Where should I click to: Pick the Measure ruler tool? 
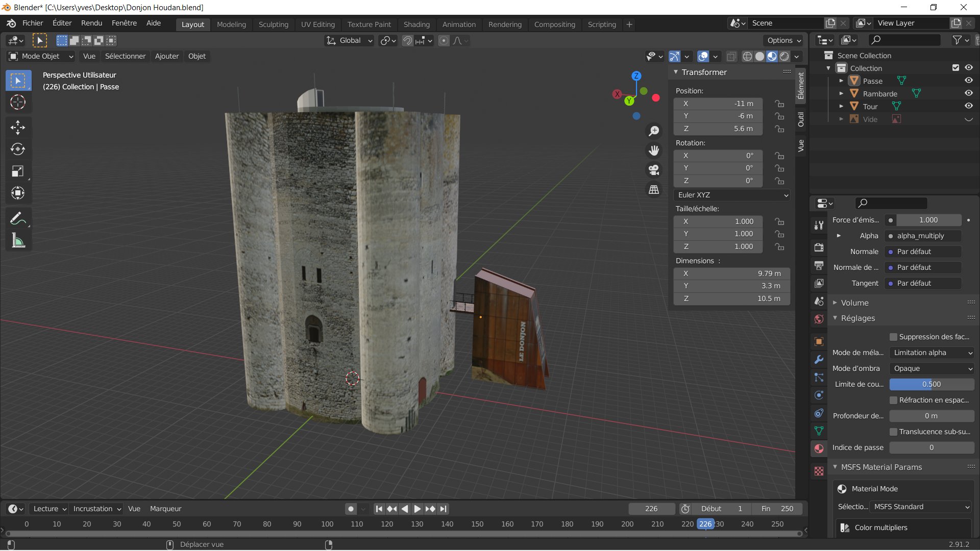click(x=18, y=241)
